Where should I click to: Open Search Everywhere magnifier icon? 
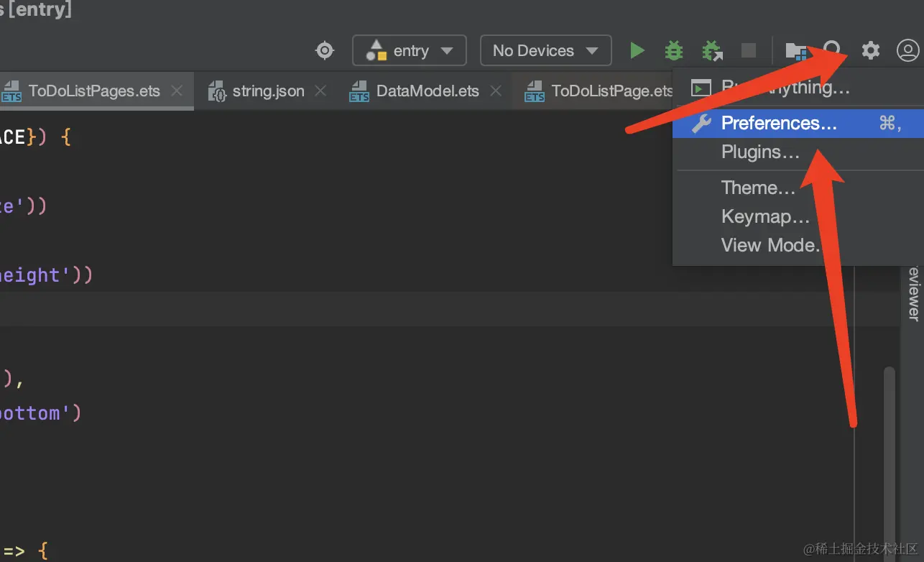pyautogui.click(x=833, y=50)
